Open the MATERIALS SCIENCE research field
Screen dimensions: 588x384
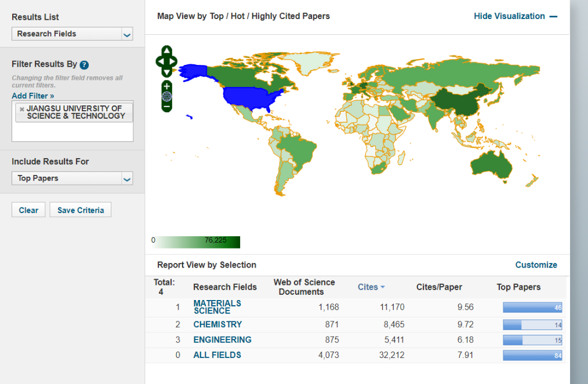coord(217,307)
